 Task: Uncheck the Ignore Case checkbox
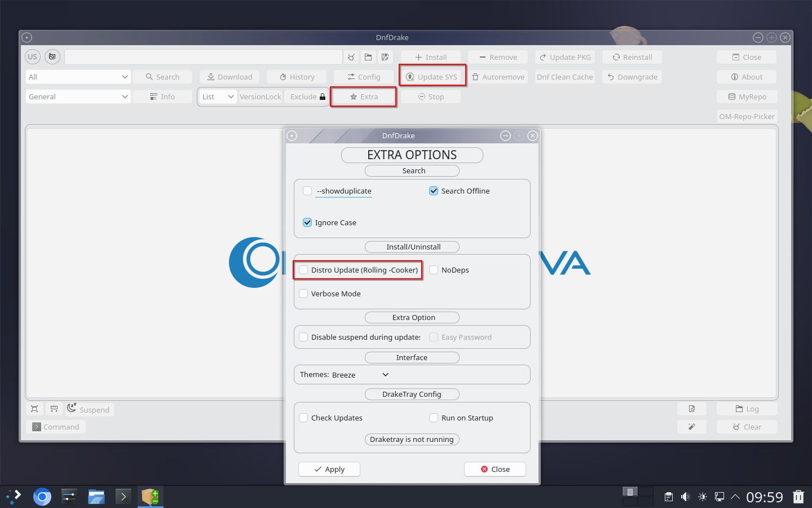pos(307,222)
